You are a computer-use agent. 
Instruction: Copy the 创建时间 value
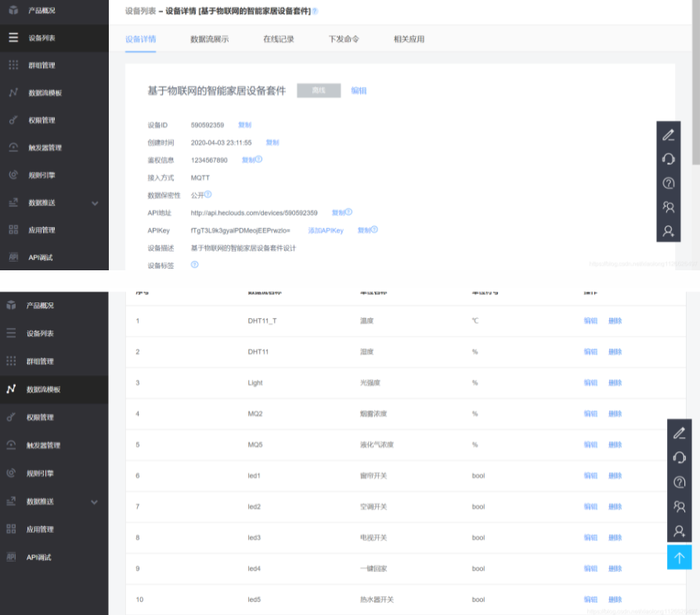point(272,142)
